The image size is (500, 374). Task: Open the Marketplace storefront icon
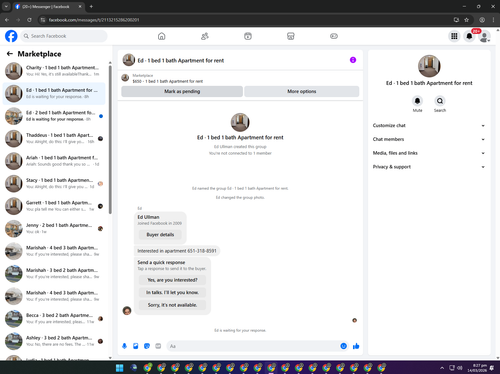pos(291,36)
